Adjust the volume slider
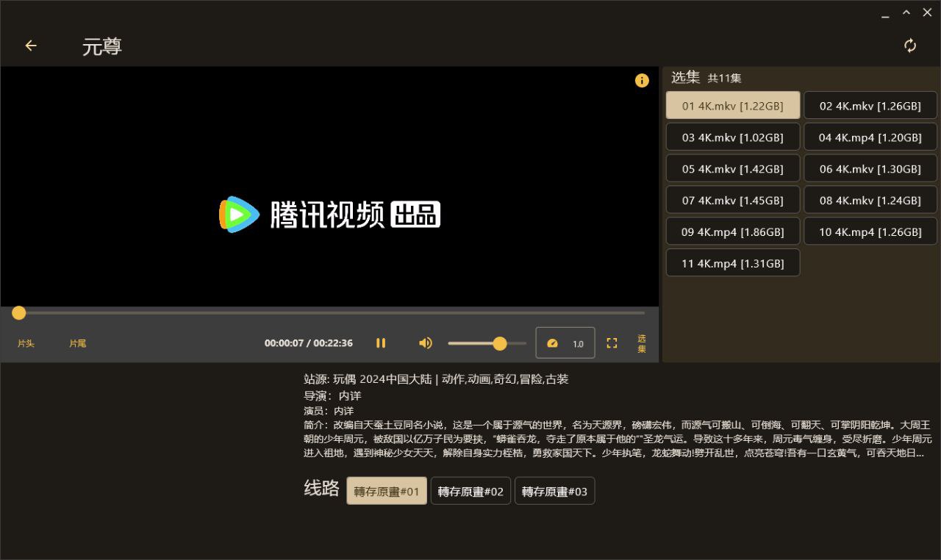This screenshot has height=560, width=941. (x=487, y=343)
